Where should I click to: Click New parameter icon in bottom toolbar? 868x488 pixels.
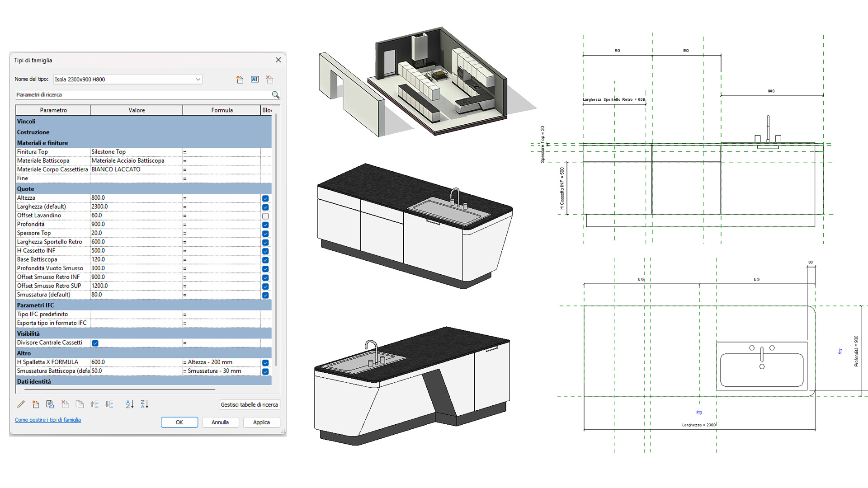click(x=36, y=404)
